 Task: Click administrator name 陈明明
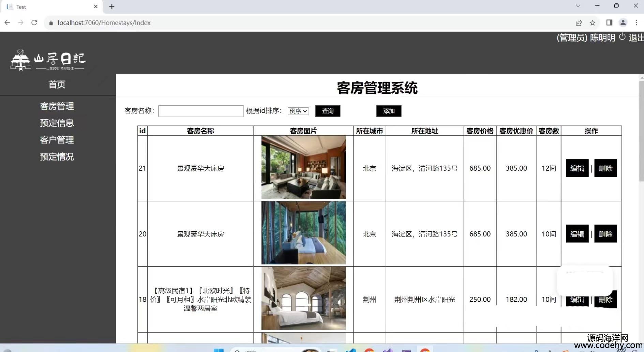click(602, 37)
